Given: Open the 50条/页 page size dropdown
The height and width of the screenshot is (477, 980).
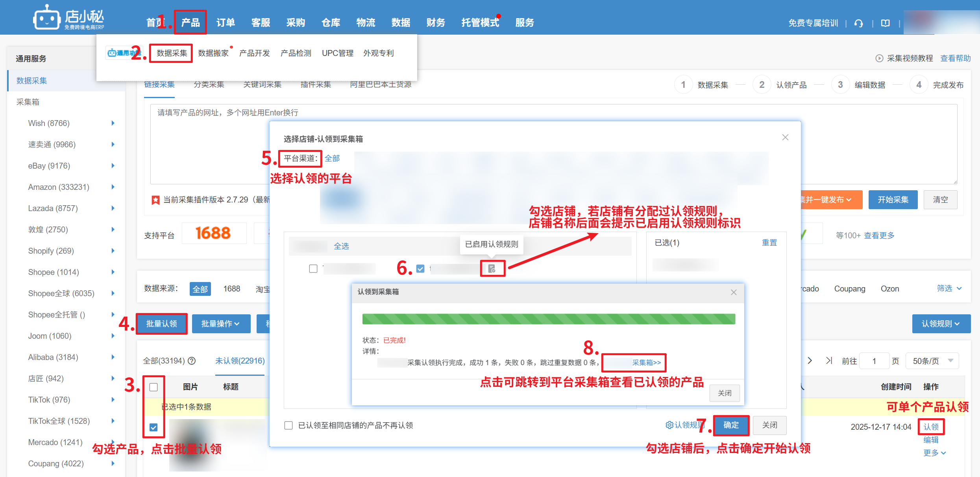Looking at the screenshot, I should 932,361.
